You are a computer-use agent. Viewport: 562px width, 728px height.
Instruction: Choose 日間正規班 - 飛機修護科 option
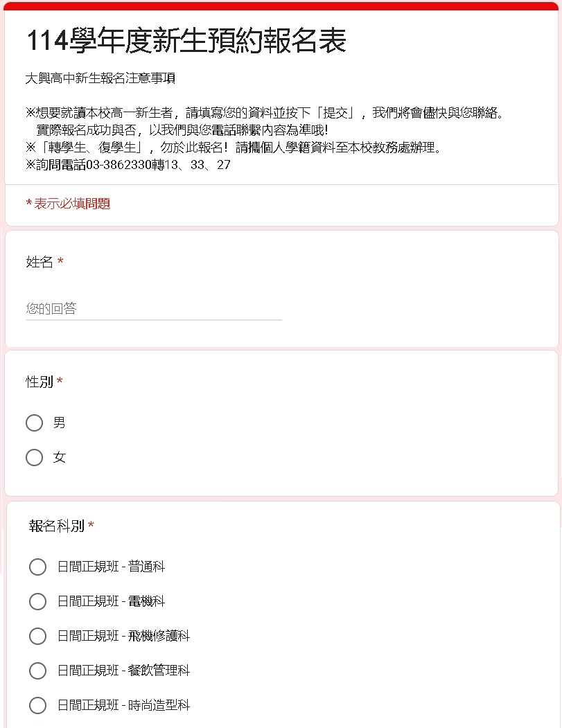37,636
